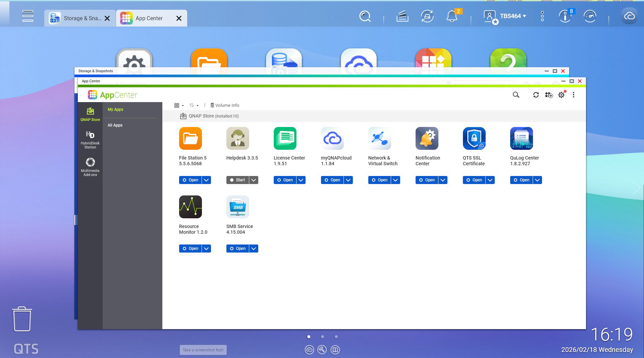The image size is (644, 358).
Task: Open App Center settings gear
Action: pyautogui.click(x=561, y=95)
